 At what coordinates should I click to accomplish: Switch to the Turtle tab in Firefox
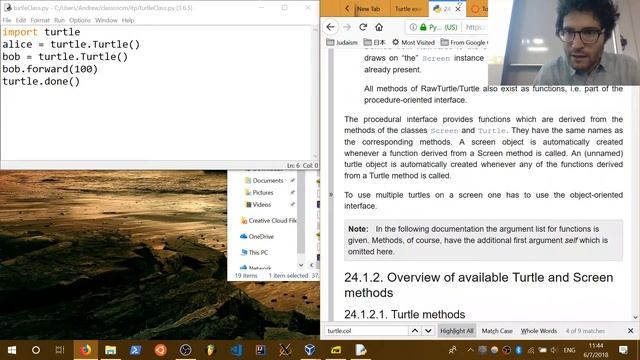408,9
